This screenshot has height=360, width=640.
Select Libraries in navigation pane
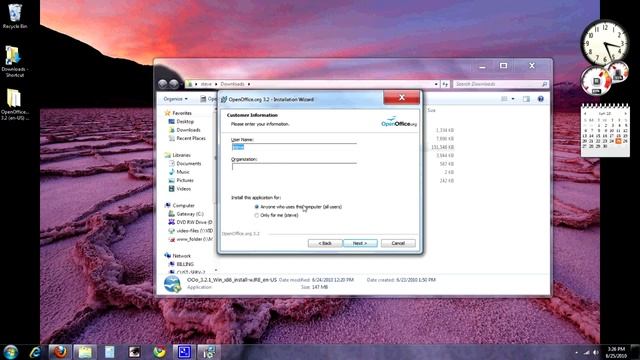click(181, 155)
